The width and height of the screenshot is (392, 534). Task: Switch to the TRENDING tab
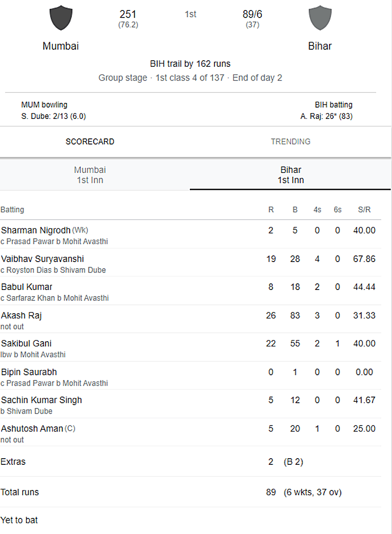coord(291,142)
